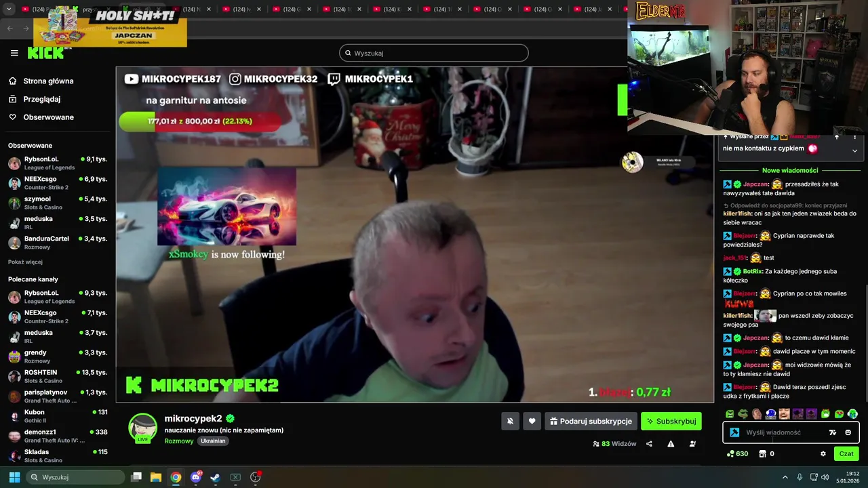
Task: Open the Windows Start menu
Action: click(x=14, y=477)
